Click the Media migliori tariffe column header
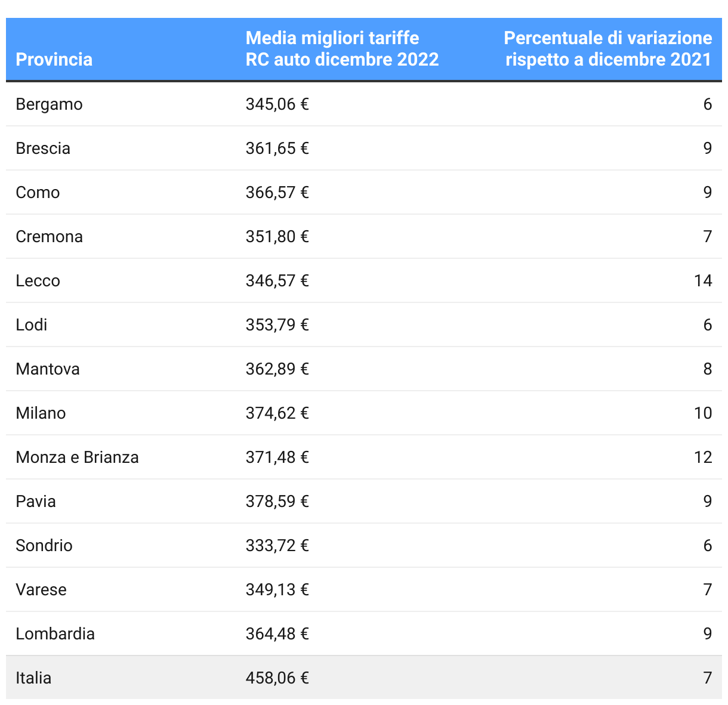 tap(342, 49)
